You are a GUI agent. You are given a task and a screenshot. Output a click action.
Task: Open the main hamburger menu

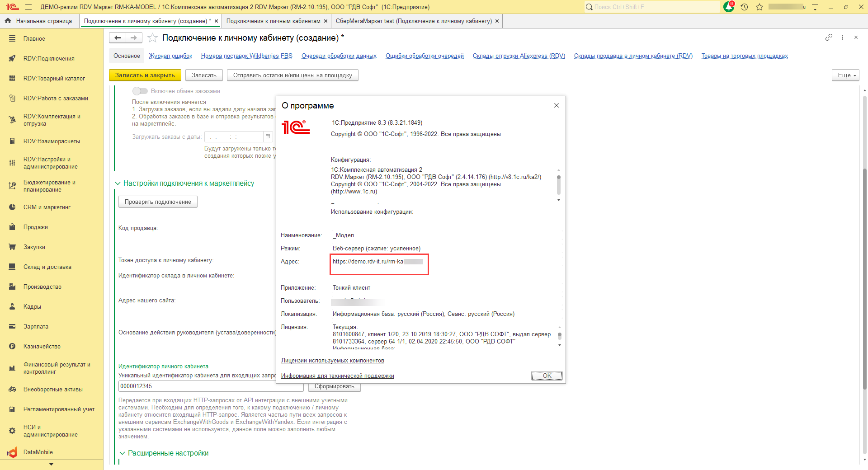pyautogui.click(x=28, y=7)
